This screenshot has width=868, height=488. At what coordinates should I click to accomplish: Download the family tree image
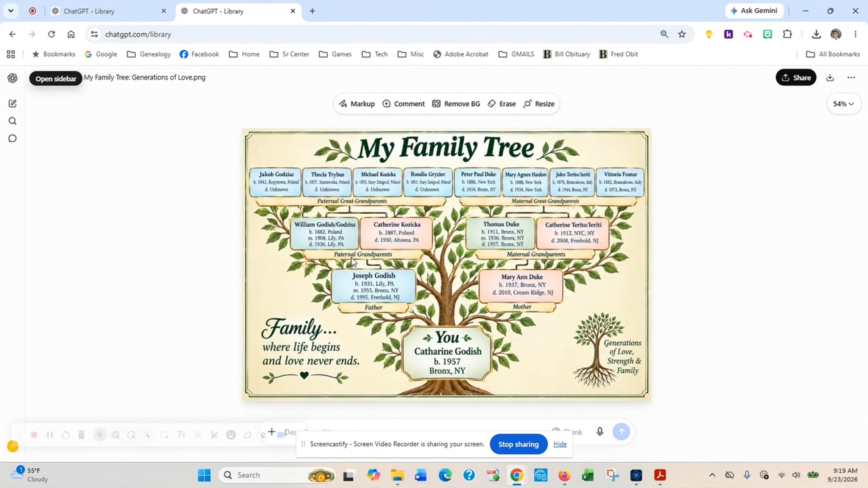[830, 77]
